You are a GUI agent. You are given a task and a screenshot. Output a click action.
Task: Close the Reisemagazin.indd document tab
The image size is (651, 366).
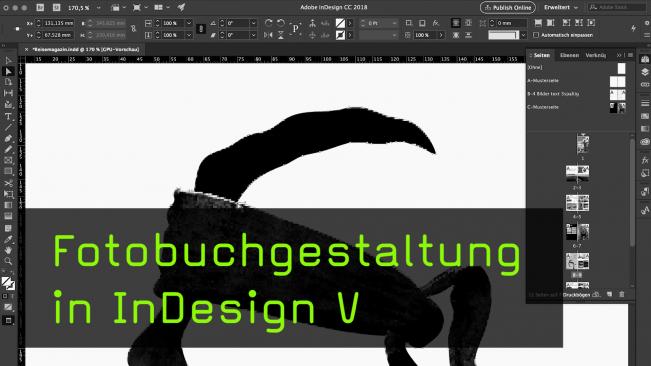(27, 49)
